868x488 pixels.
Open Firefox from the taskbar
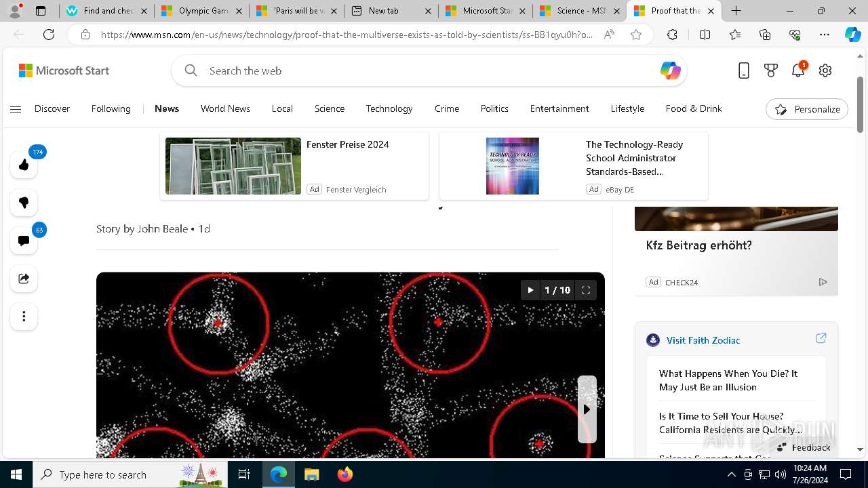(x=345, y=474)
